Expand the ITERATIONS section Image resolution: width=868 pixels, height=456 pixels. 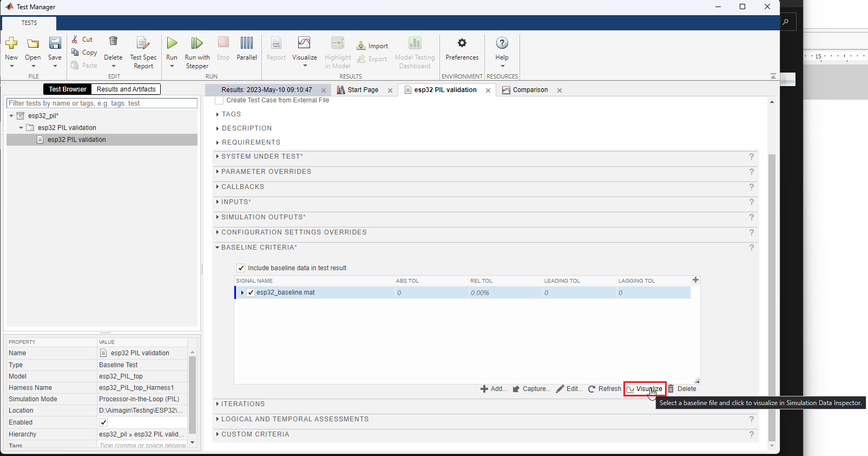click(x=218, y=404)
